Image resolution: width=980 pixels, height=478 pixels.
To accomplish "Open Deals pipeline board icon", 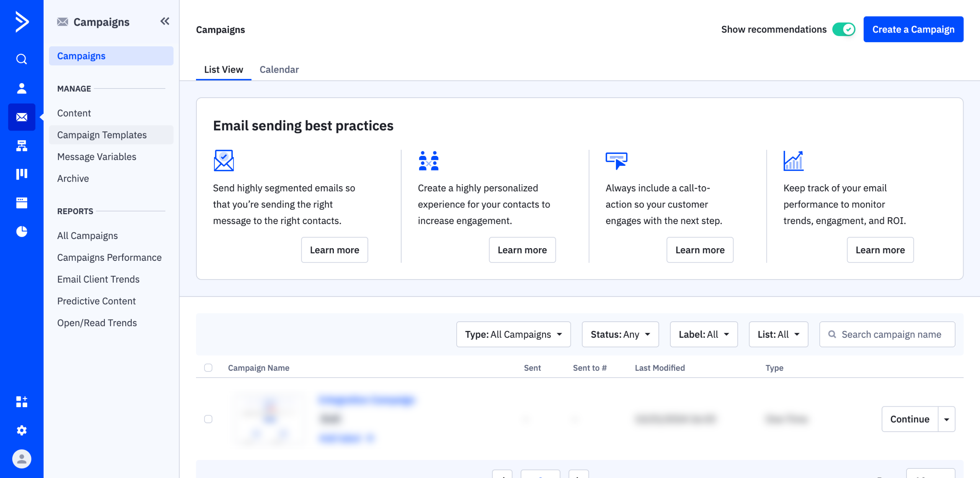I will 21,174.
